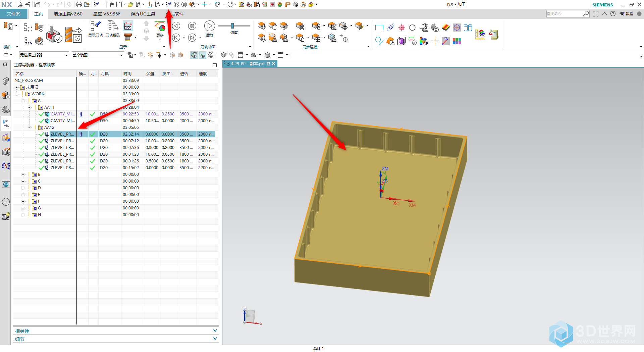Expand the H program group
Viewport: 644px width, 352px height.
pyautogui.click(x=23, y=215)
